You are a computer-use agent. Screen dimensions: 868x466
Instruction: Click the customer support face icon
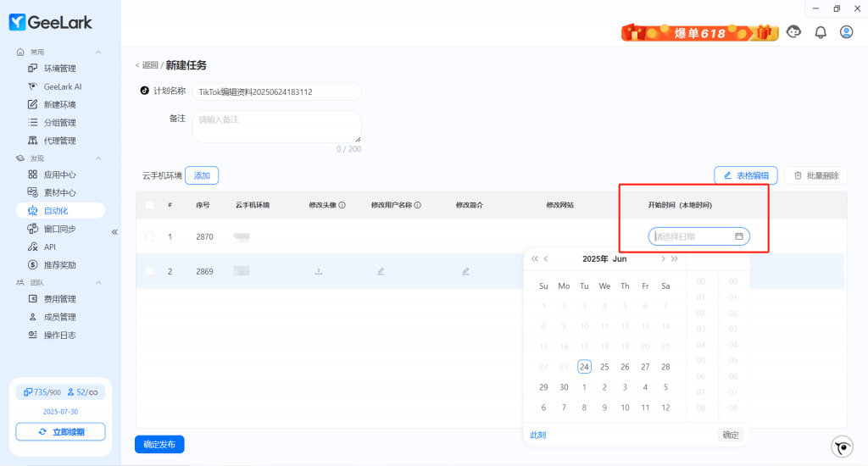[x=794, y=32]
